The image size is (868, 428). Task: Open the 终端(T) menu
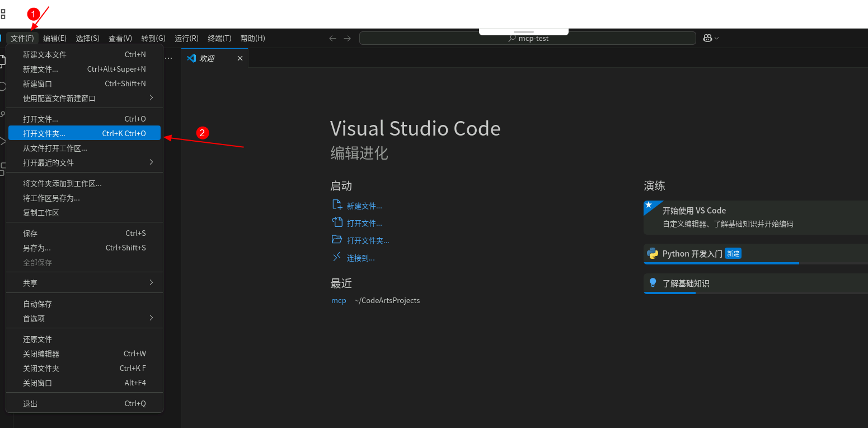tap(219, 38)
